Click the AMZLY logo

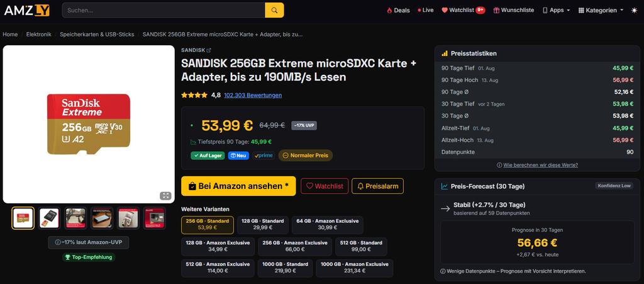click(26, 10)
